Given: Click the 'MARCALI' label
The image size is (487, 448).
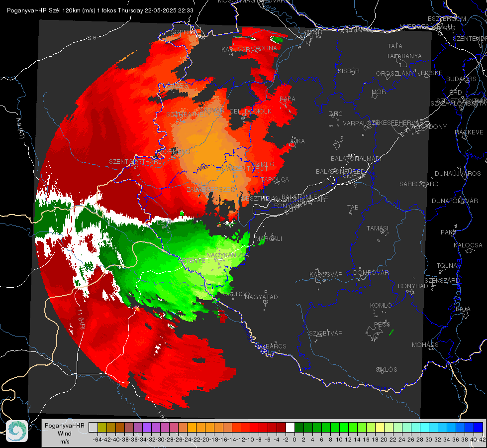Looking at the screenshot, I should [268, 239].
